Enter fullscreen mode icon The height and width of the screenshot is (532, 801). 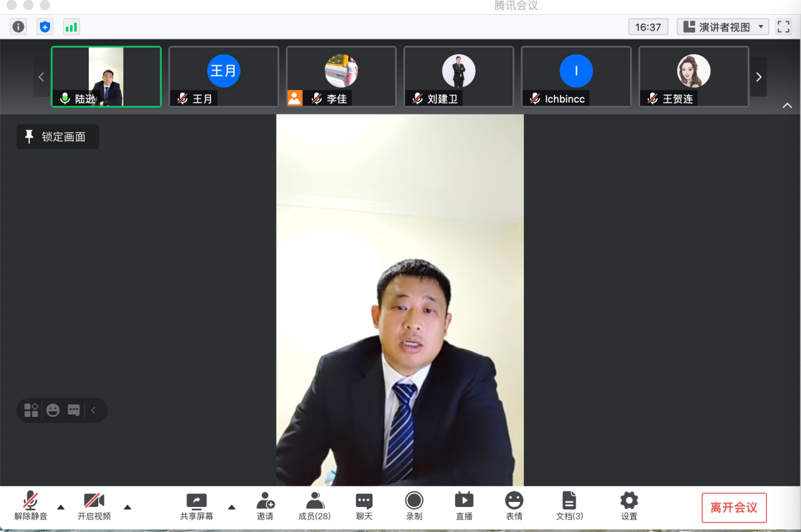[783, 27]
